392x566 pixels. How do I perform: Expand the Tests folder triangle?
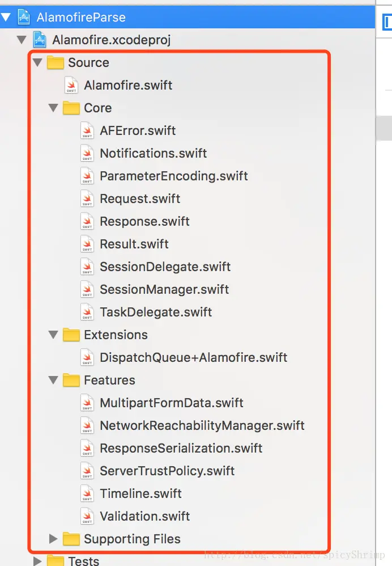(x=37, y=561)
